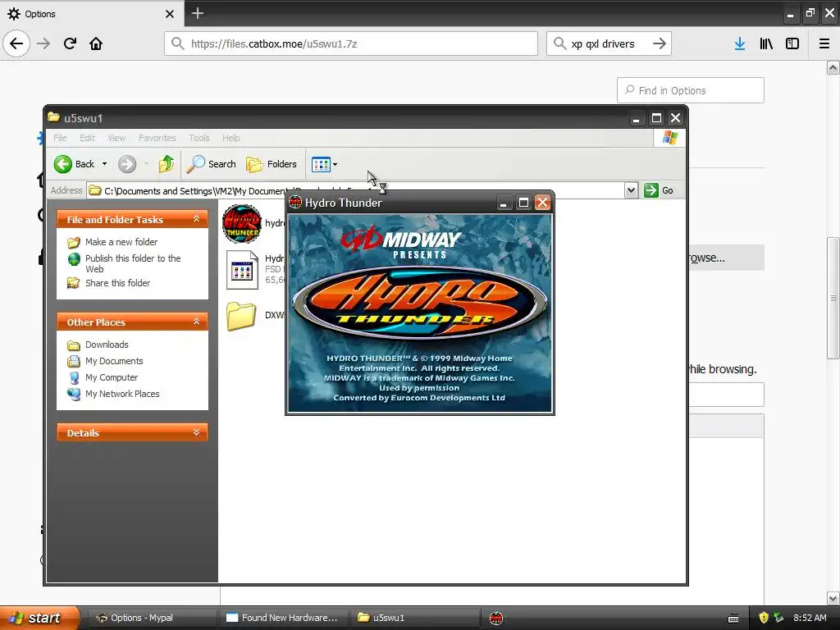Go to My Documents in Other Places

click(114, 361)
